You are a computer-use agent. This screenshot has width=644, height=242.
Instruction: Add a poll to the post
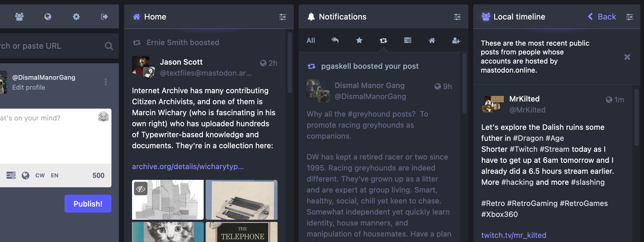pos(11,175)
